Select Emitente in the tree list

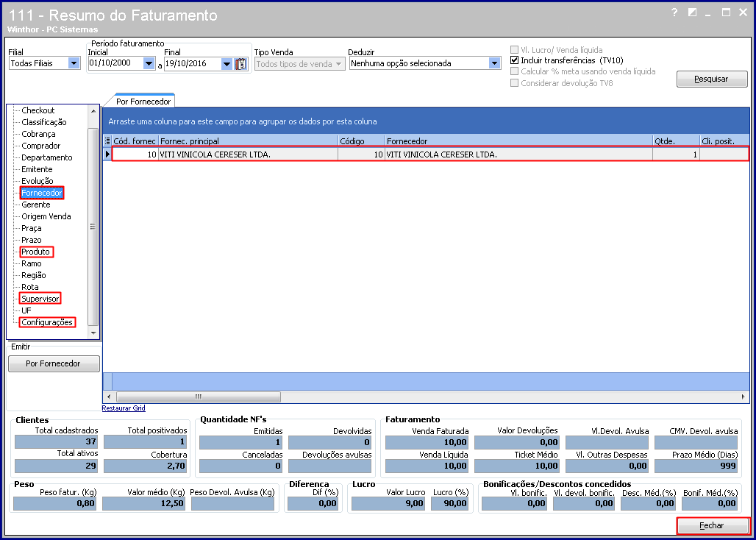click(x=37, y=169)
